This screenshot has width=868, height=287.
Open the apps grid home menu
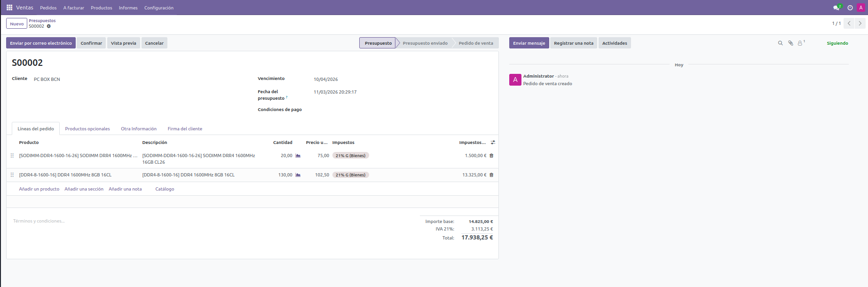click(x=9, y=8)
